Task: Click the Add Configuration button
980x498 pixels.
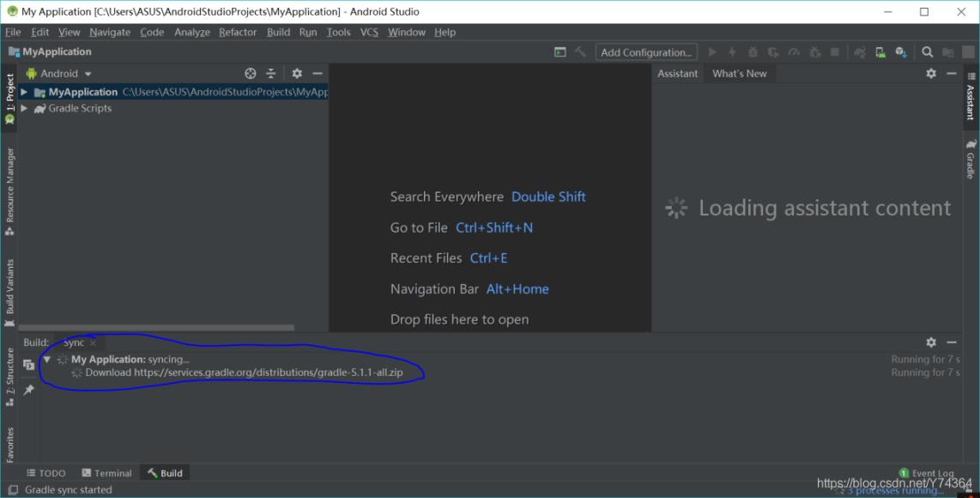Action: coord(646,52)
